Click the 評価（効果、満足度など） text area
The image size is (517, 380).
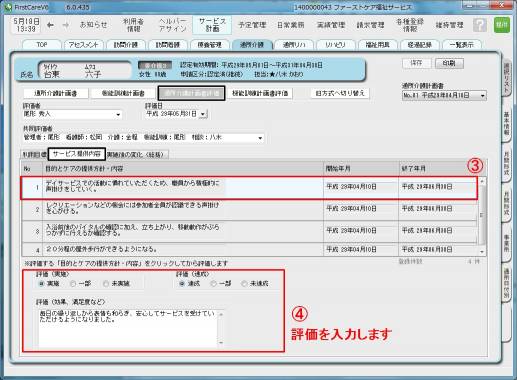click(128, 328)
